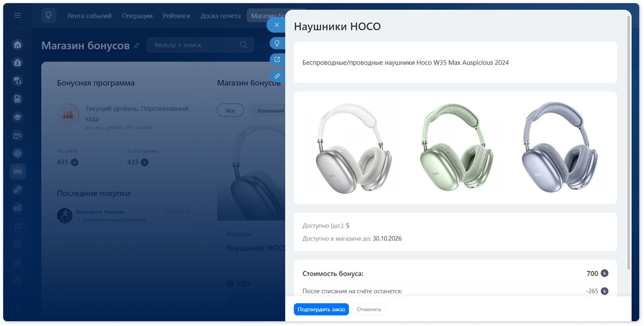
Task: Click Подтвердить заказ button
Action: pos(321,309)
